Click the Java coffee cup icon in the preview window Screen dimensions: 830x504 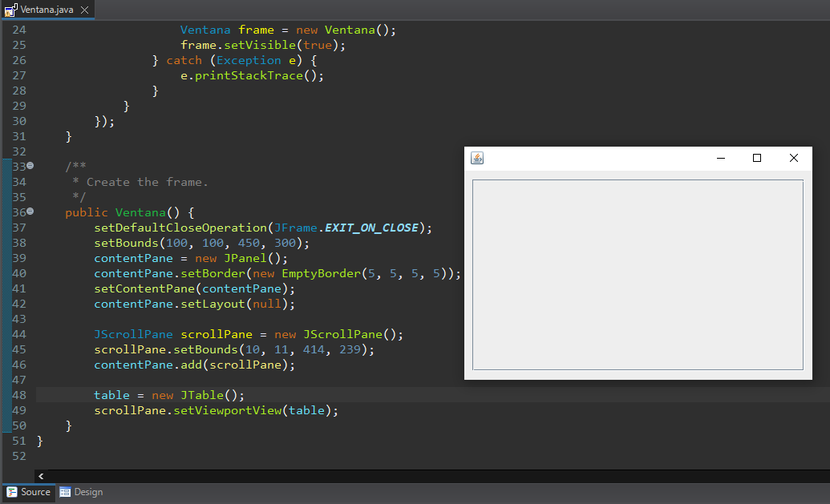tap(476, 158)
